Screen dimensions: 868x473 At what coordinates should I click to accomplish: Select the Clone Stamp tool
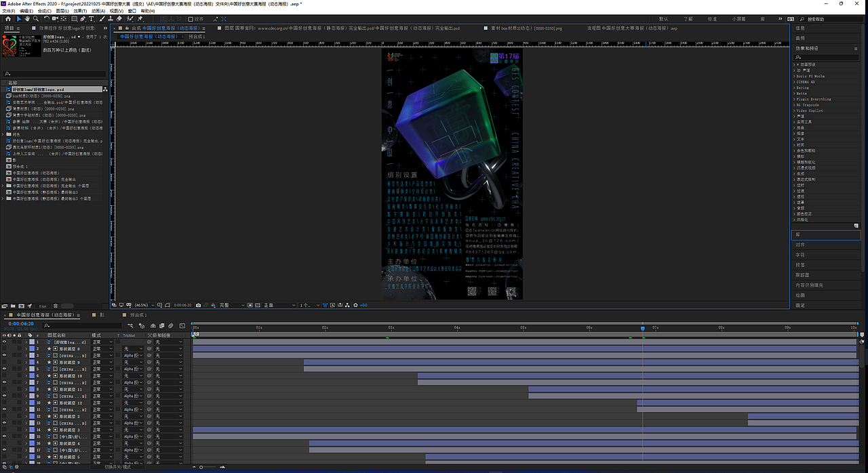[x=111, y=19]
